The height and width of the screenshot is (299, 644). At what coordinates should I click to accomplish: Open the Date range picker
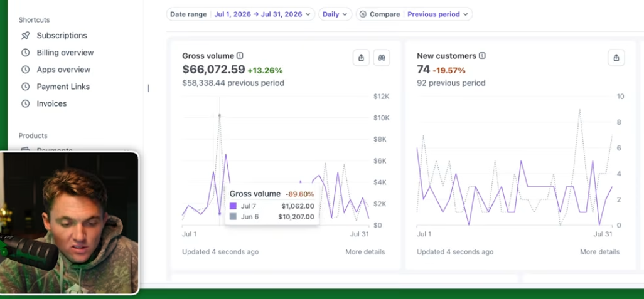(x=240, y=14)
